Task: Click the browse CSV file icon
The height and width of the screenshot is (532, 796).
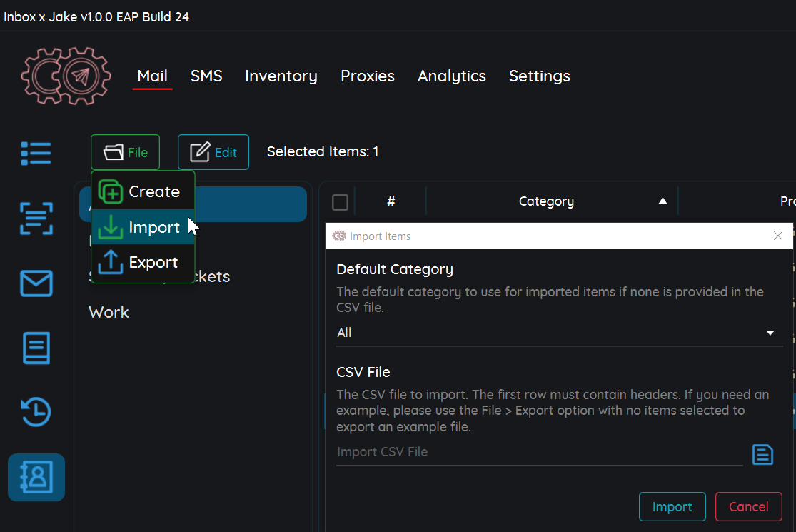Action: pos(762,454)
